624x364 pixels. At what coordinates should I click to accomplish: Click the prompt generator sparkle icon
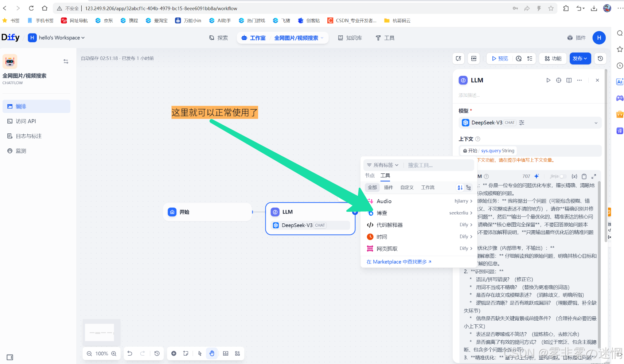[537, 176]
